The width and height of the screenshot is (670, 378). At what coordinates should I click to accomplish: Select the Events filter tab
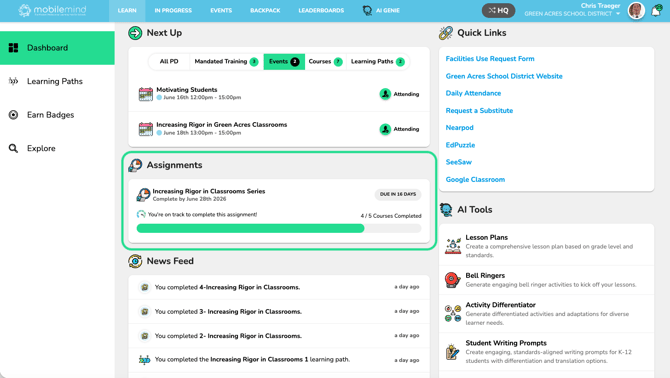coord(284,62)
